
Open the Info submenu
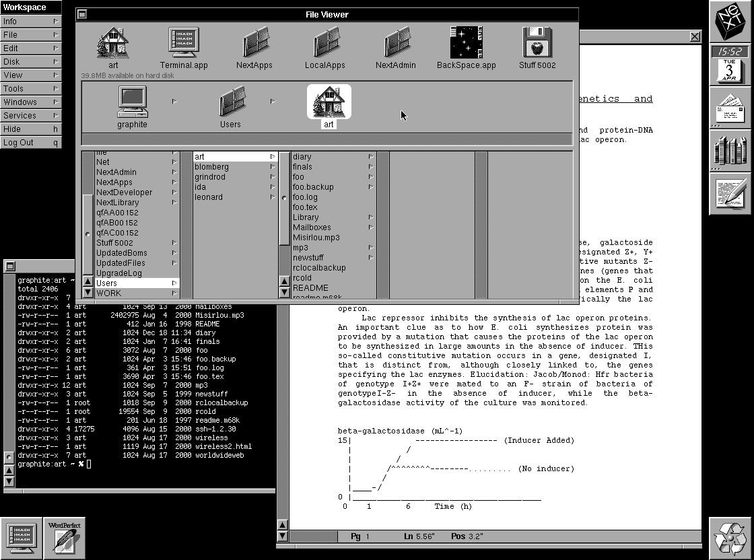click(31, 21)
